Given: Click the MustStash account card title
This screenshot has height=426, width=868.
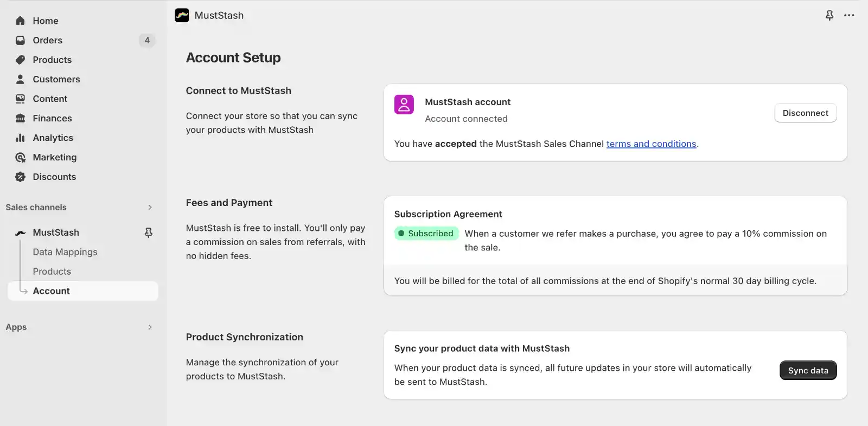Looking at the screenshot, I should [x=468, y=102].
